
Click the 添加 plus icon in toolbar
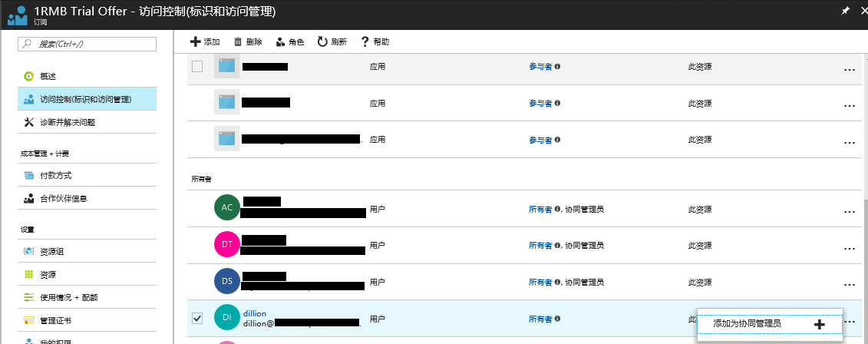pos(196,41)
